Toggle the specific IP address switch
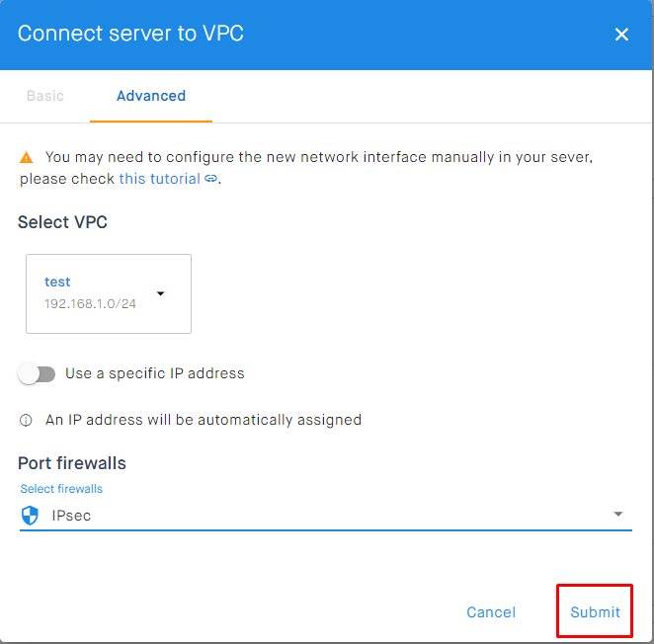This screenshot has height=644, width=654. [37, 374]
